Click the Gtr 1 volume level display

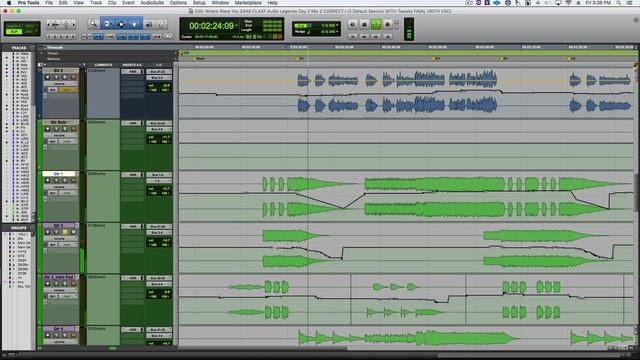point(159,189)
